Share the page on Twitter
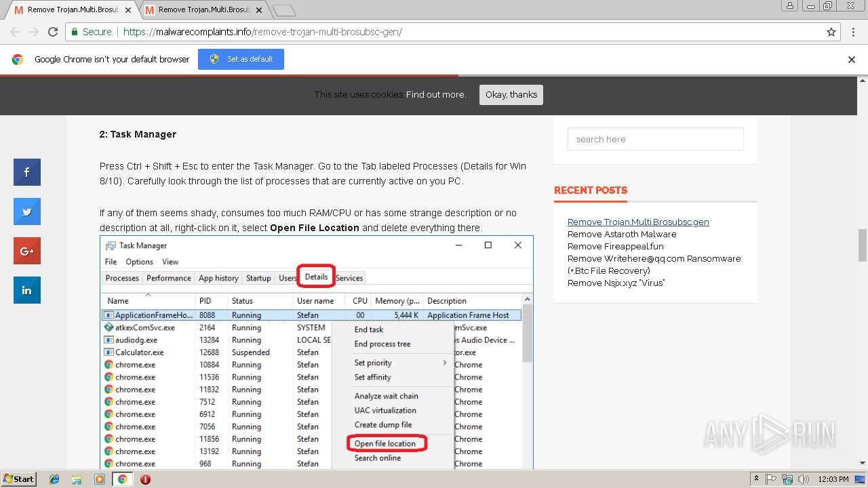The image size is (868, 488). pos(27,211)
